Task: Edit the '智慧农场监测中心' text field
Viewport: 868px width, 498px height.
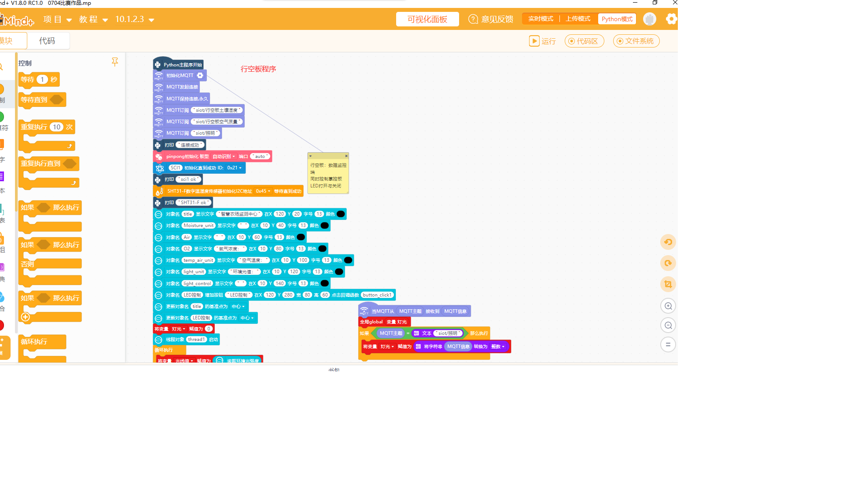Action: coord(239,214)
